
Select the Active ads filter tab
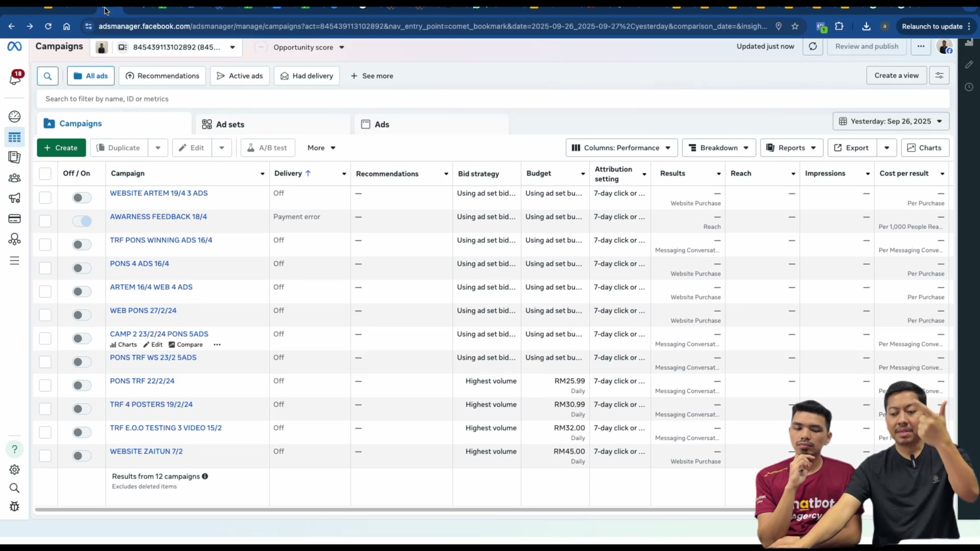tap(239, 76)
